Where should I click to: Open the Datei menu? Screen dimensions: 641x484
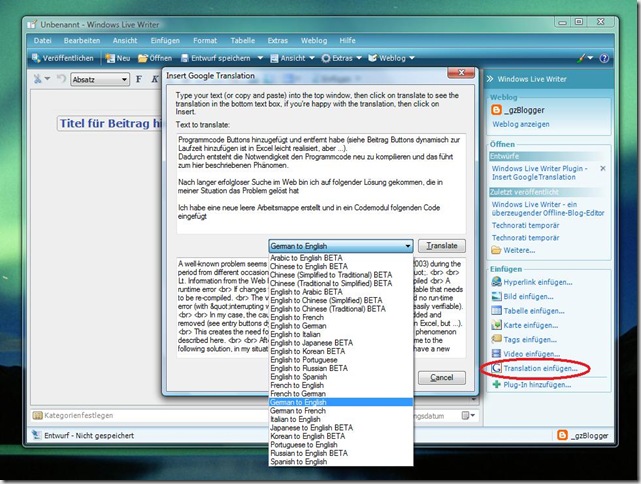[43, 40]
